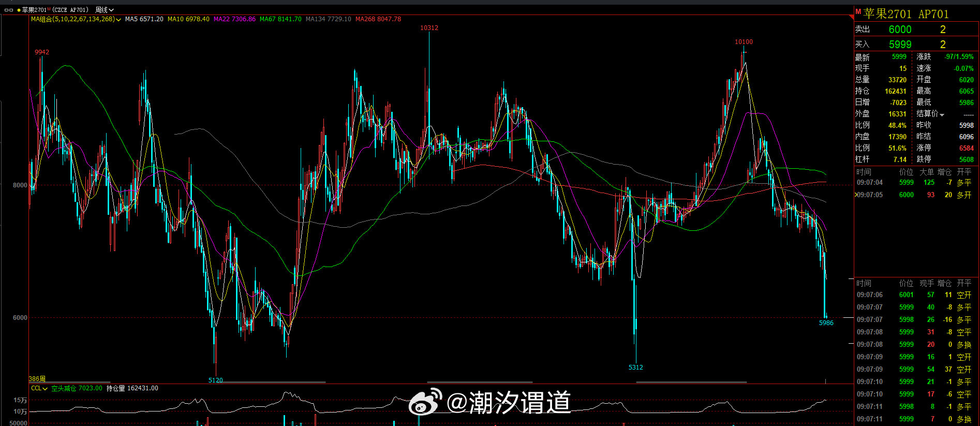Expand the 结算价 dropdown arrow
The height and width of the screenshot is (426, 980).
pyautogui.click(x=942, y=114)
